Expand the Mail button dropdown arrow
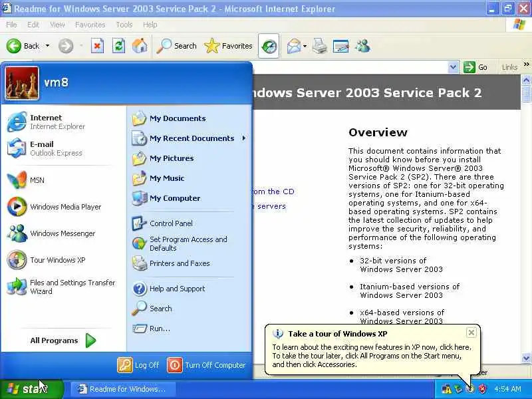 305,46
